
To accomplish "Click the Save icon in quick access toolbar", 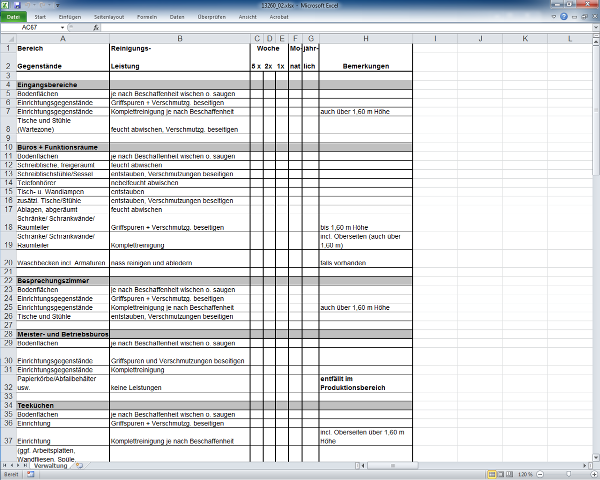I will click(x=17, y=5).
